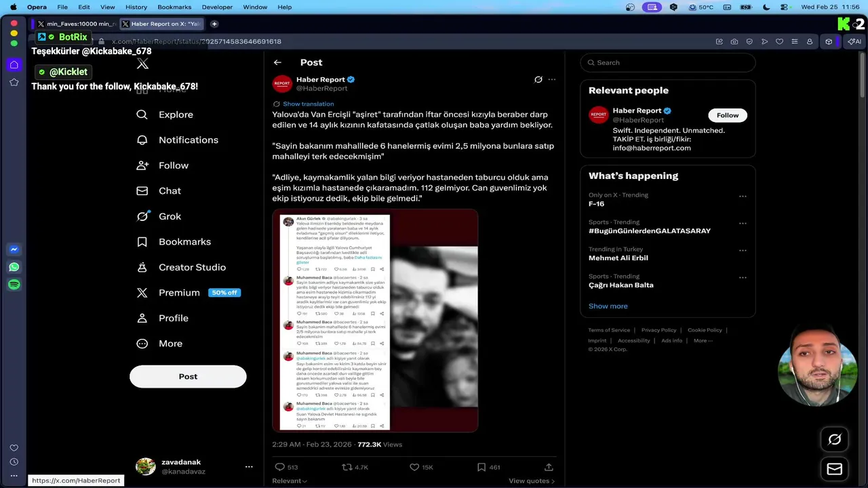Open the attached post image
This screenshot has width=868, height=488.
pos(375,321)
